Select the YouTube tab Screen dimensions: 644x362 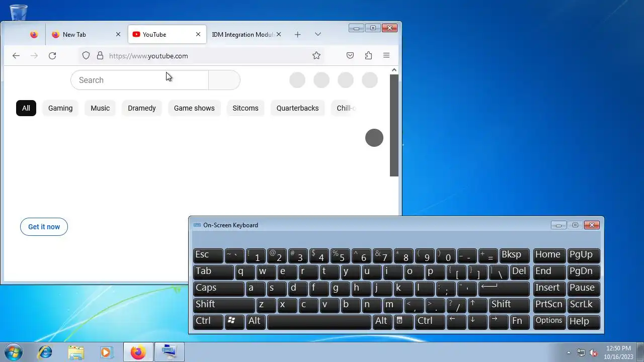pos(167,34)
